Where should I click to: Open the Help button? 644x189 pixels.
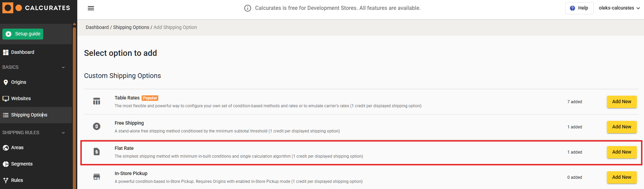coord(579,8)
